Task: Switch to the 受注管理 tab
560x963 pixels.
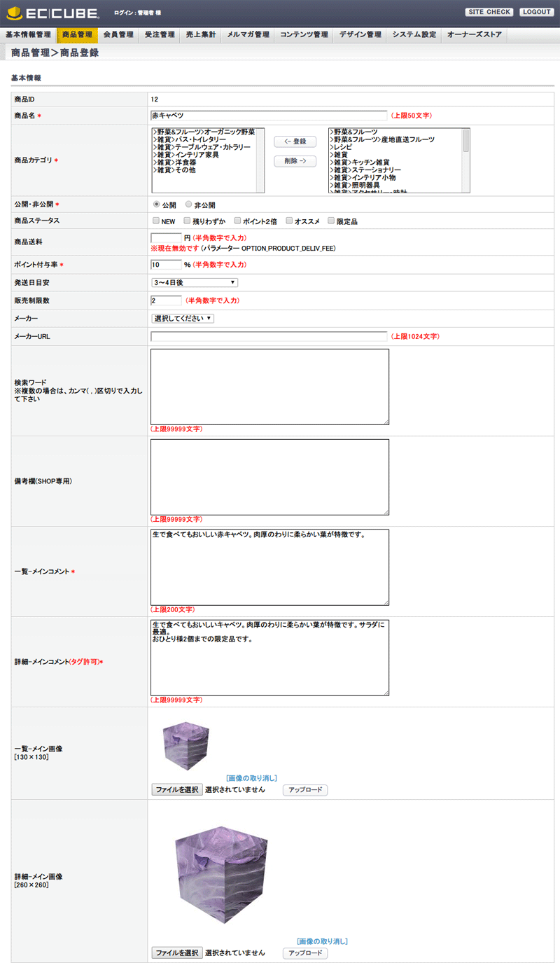Action: (160, 34)
